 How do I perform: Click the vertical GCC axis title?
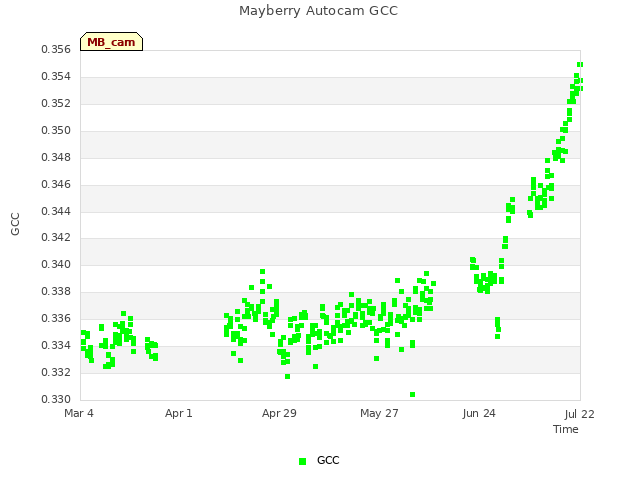coord(15,224)
